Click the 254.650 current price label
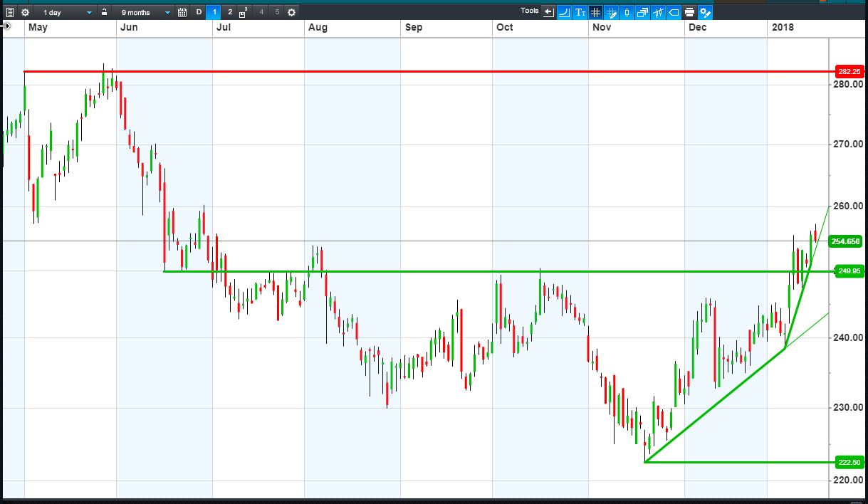The height and width of the screenshot is (504, 868). pyautogui.click(x=846, y=241)
